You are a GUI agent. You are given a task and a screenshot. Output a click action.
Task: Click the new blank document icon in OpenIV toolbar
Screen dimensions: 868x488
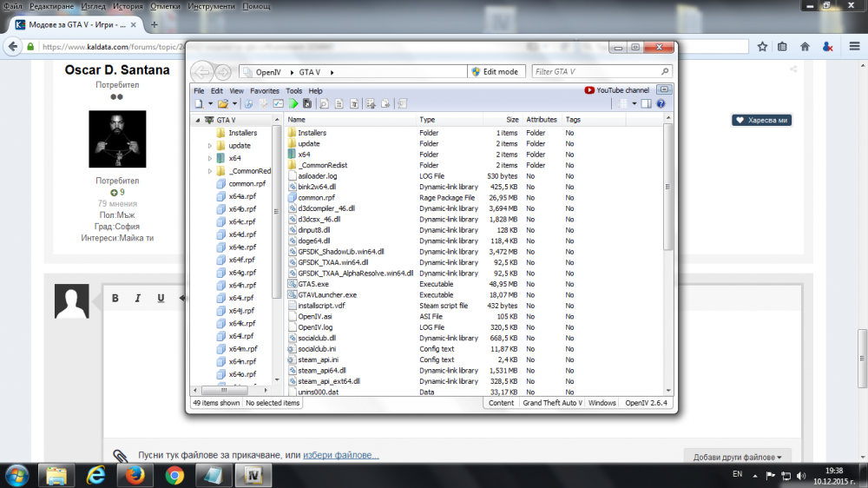point(200,103)
